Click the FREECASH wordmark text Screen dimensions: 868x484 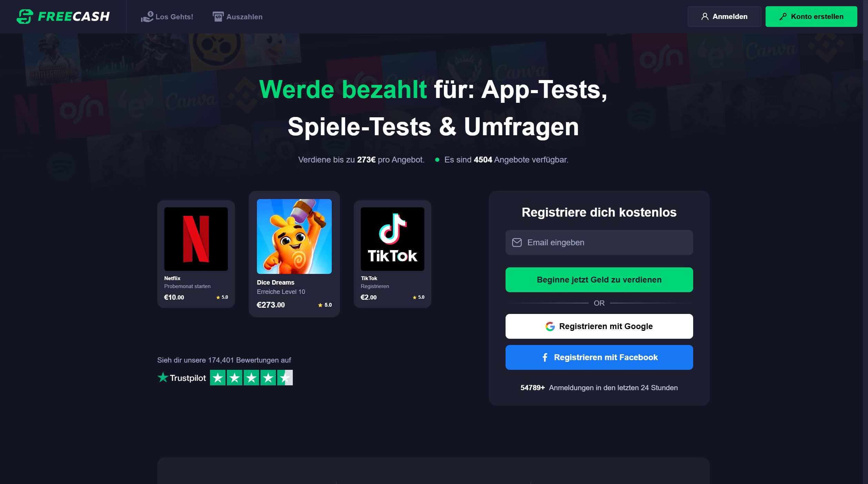pyautogui.click(x=74, y=17)
